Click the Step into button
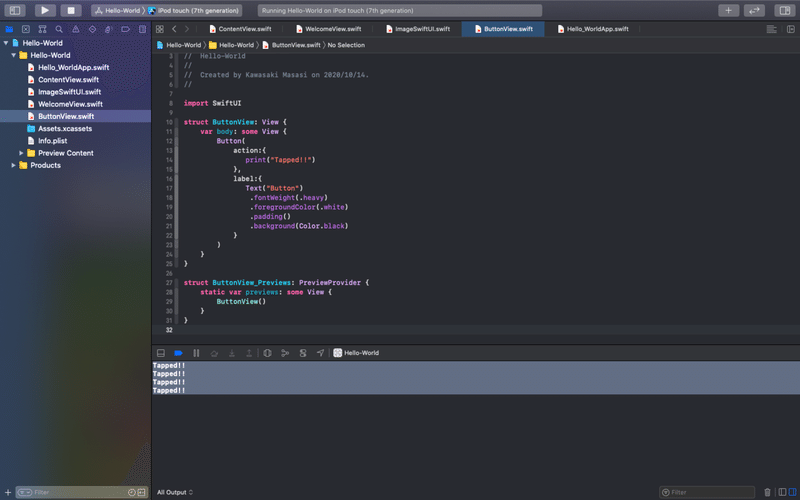 232,353
